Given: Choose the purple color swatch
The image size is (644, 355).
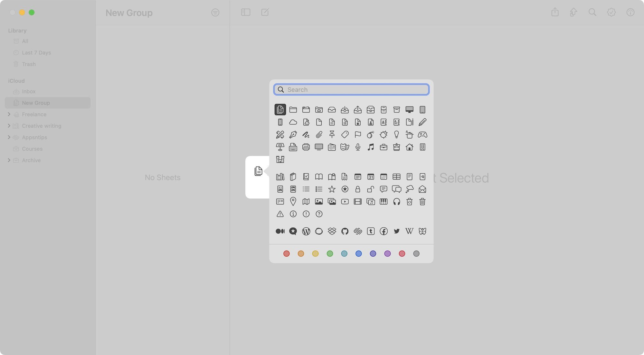Looking at the screenshot, I should [x=387, y=254].
